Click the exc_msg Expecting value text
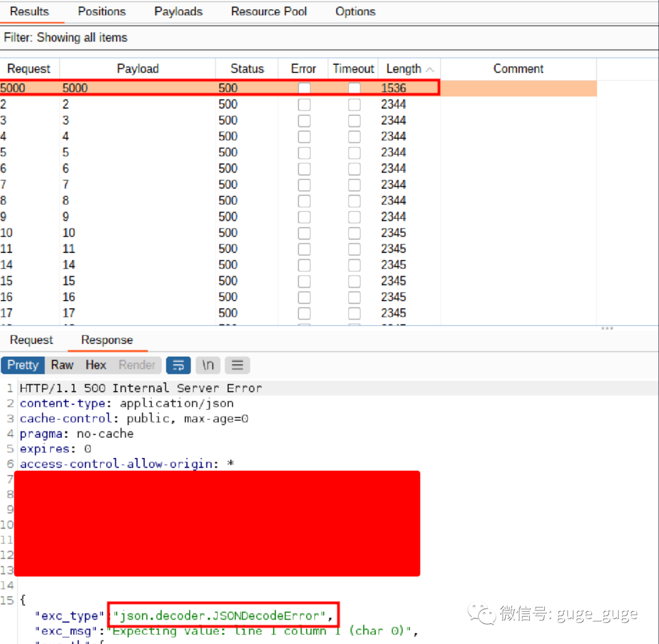Screen dimensions: 659x644 [x=261, y=631]
